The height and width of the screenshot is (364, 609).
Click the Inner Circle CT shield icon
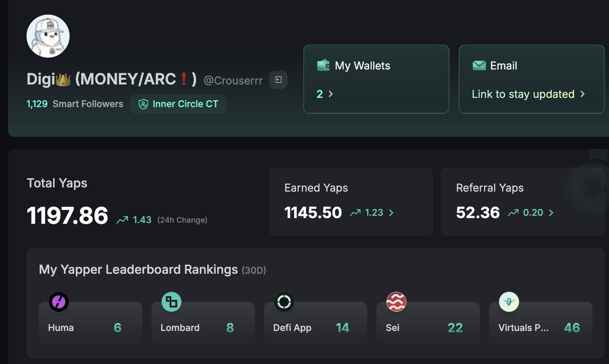[143, 104]
